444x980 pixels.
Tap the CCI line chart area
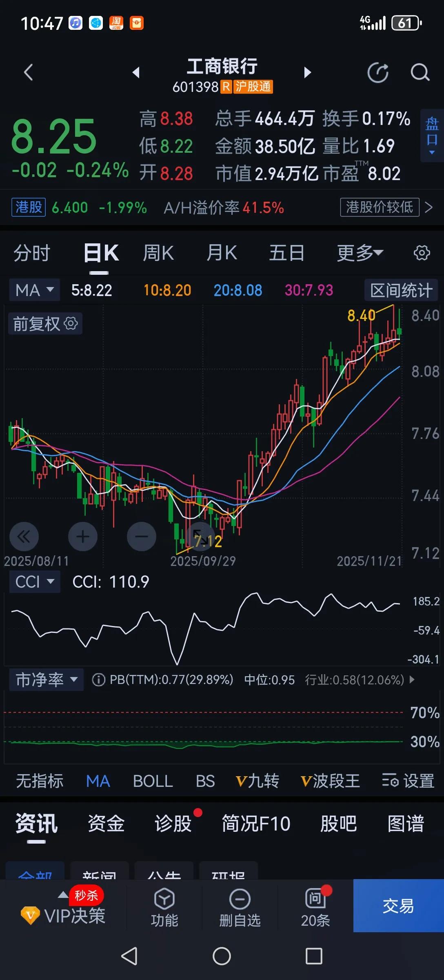coord(204,629)
